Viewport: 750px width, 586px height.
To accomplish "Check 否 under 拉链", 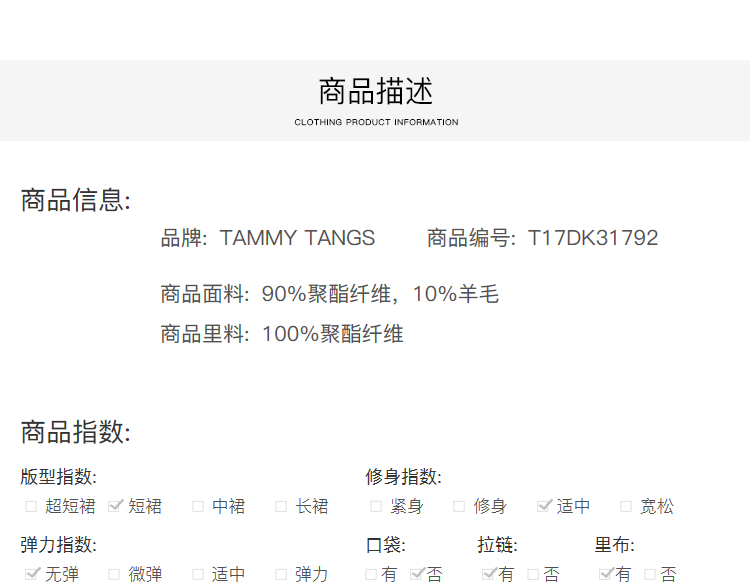I will (533, 574).
